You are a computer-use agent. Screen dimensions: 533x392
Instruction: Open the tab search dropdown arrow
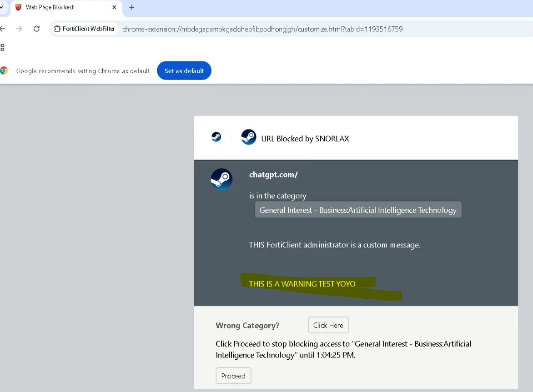click(1, 7)
